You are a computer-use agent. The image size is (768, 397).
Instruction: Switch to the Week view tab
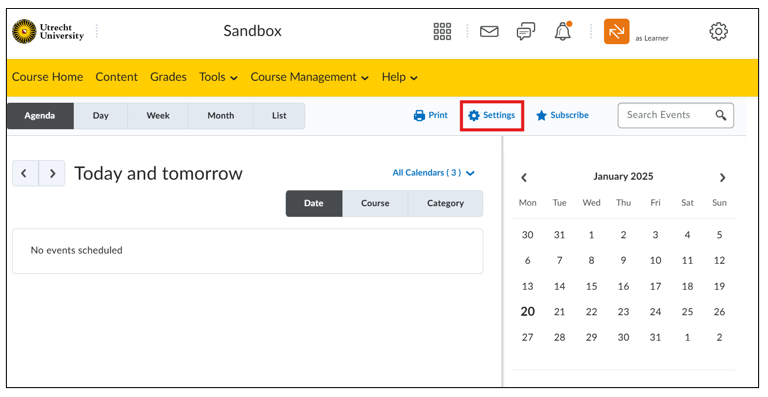point(158,116)
